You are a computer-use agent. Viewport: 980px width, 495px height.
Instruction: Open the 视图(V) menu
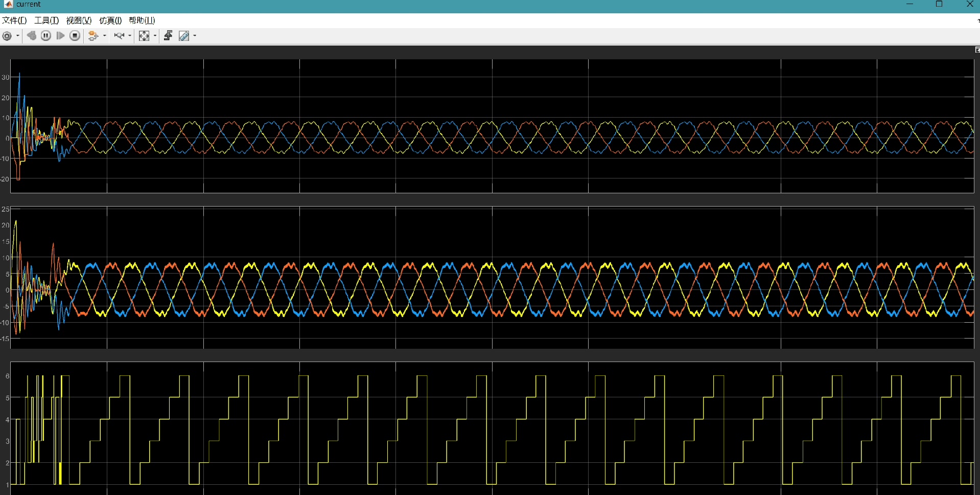tap(79, 20)
